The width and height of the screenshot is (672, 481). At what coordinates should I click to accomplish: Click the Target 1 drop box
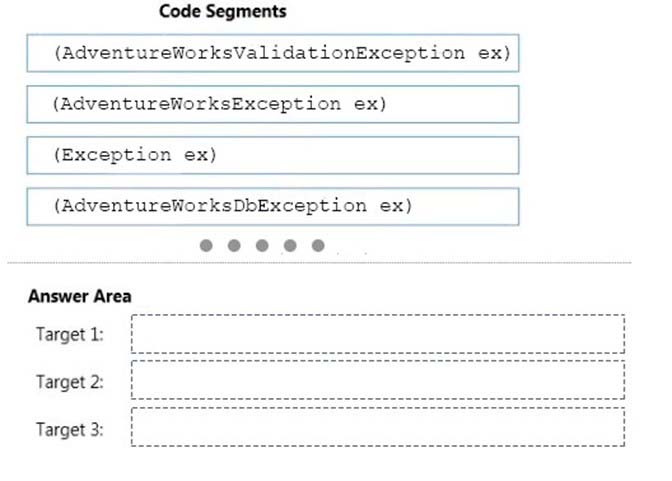(378, 334)
